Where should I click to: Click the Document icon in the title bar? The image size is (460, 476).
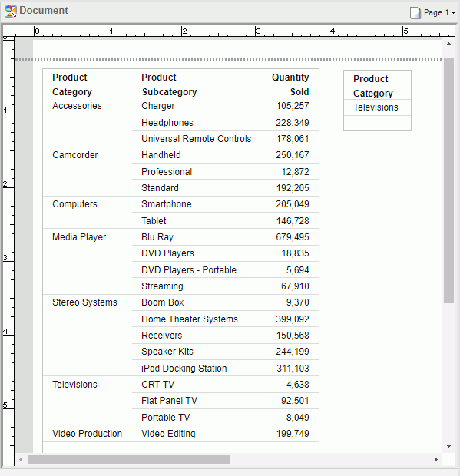10,12
